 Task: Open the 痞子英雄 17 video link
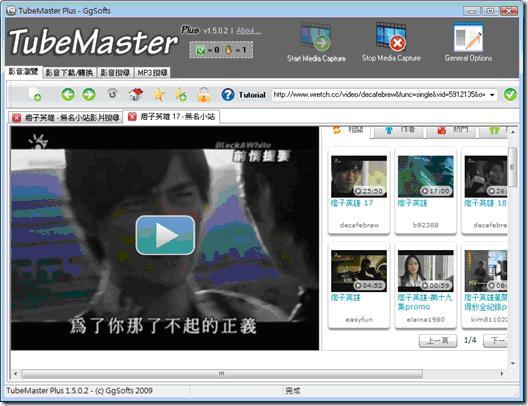[352, 203]
